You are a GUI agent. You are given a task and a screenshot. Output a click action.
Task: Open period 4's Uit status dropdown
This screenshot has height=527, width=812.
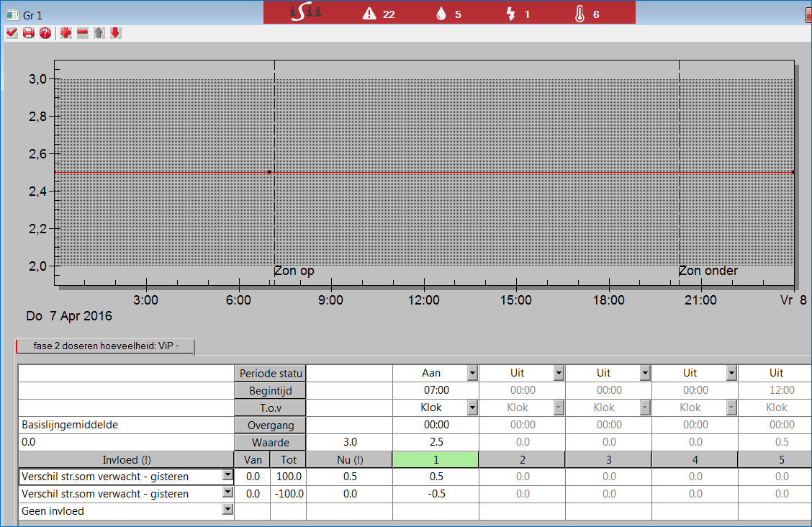tap(731, 373)
